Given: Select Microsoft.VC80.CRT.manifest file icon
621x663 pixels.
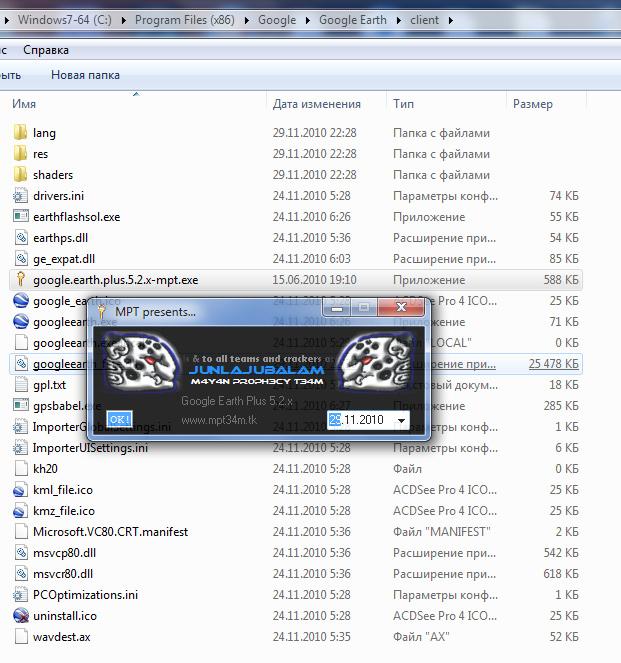Looking at the screenshot, I should coord(21,531).
